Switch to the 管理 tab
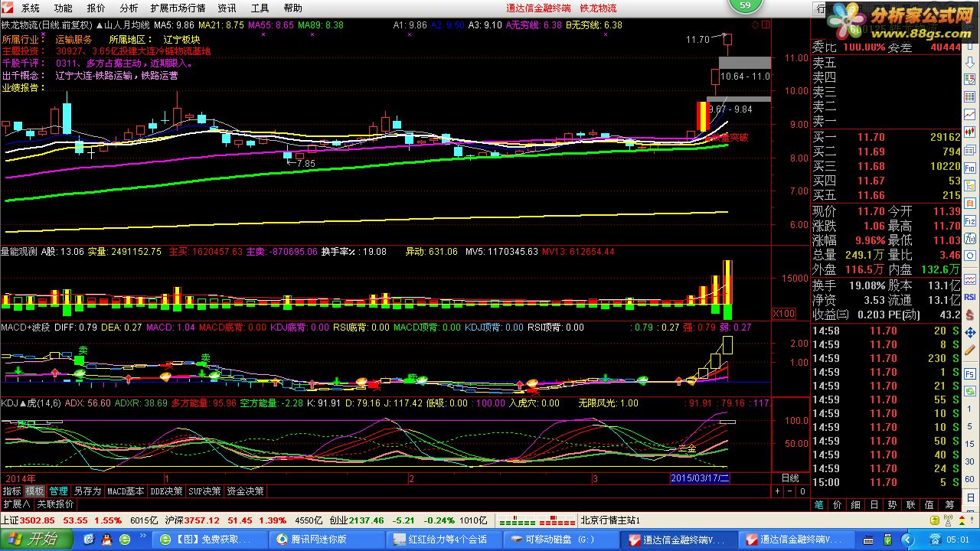Viewport: 980px width, 551px height. pyautogui.click(x=59, y=491)
